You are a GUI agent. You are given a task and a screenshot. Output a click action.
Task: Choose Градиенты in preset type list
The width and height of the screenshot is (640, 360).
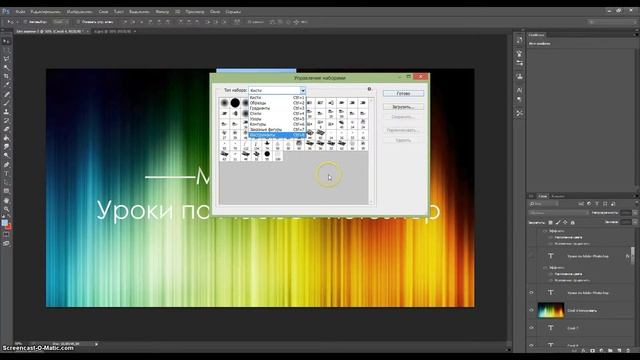pos(277,108)
